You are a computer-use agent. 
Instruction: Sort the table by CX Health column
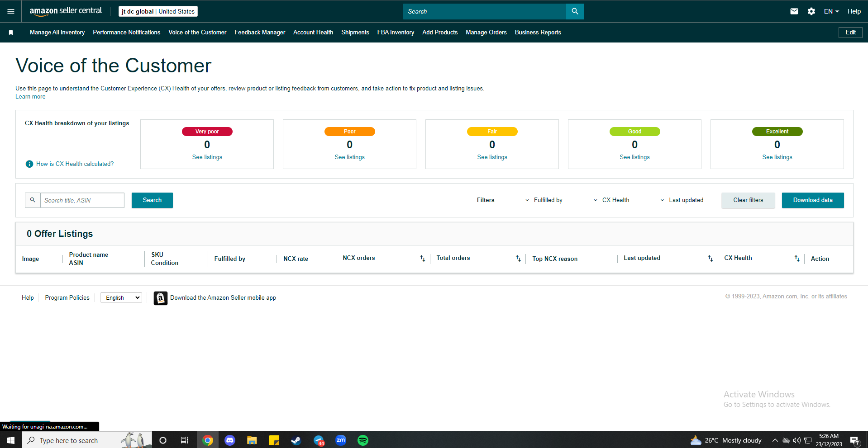coord(797,258)
